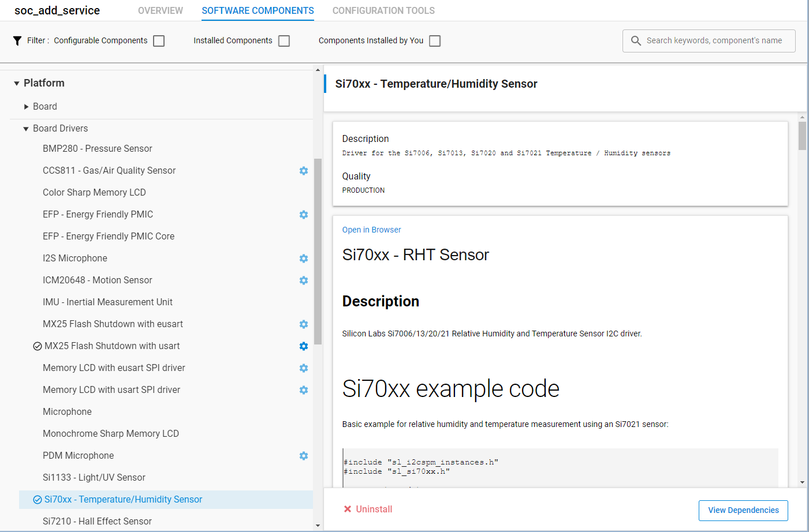Click the soc_add_service project title

pyautogui.click(x=57, y=10)
